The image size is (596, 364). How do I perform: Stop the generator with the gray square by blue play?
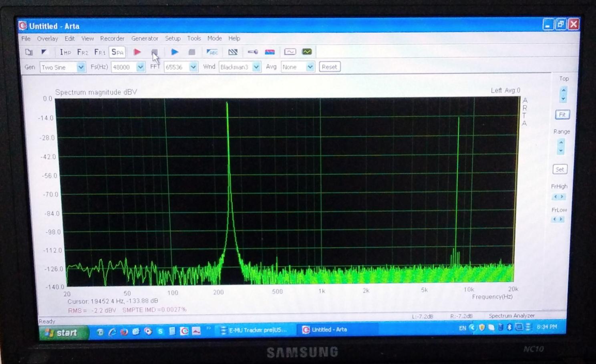point(192,52)
